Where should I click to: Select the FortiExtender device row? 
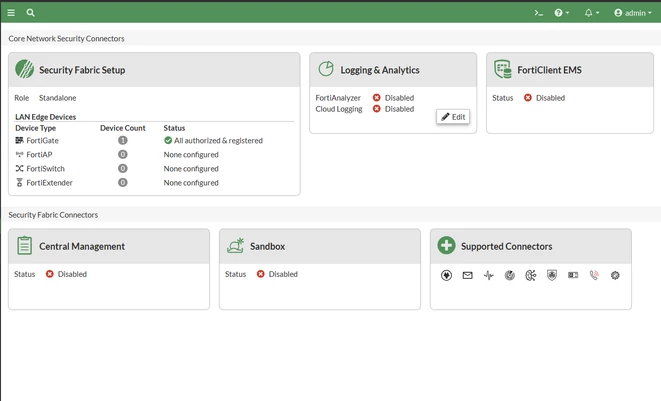click(154, 183)
